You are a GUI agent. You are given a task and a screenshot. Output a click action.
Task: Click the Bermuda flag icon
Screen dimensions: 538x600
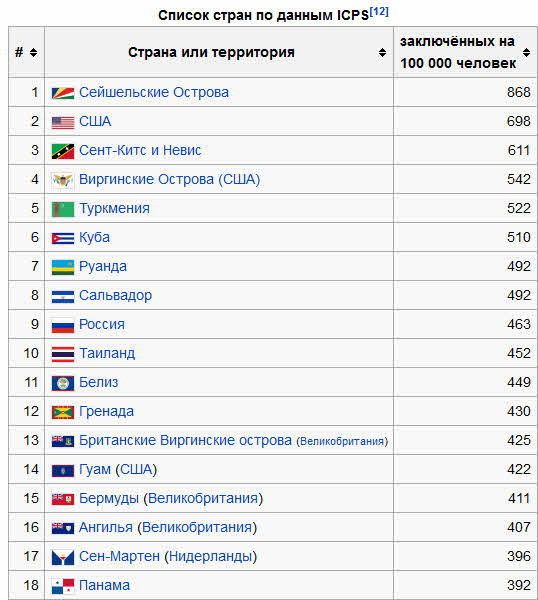tap(63, 499)
